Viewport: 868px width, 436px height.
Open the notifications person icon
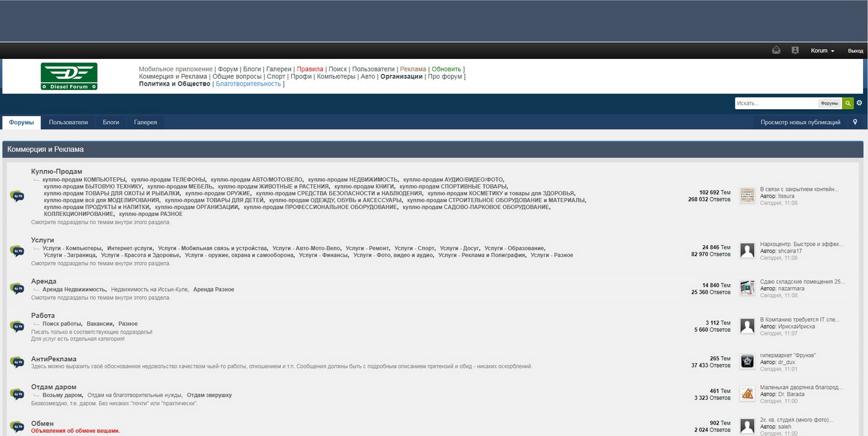795,50
